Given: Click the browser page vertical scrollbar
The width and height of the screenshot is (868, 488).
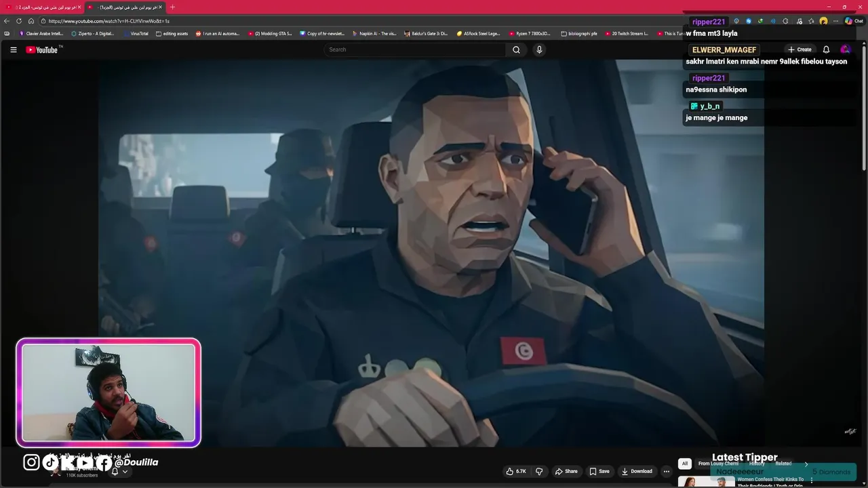Looking at the screenshot, I should click(864, 108).
